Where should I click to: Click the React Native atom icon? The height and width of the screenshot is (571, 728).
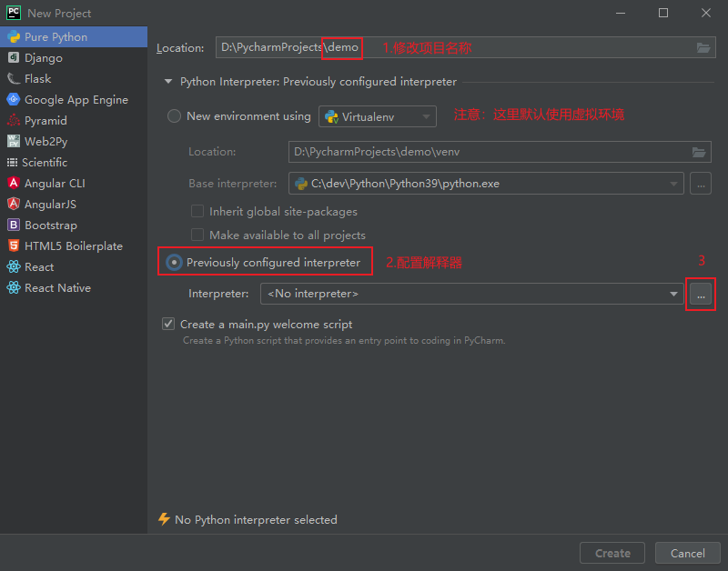[x=14, y=287]
